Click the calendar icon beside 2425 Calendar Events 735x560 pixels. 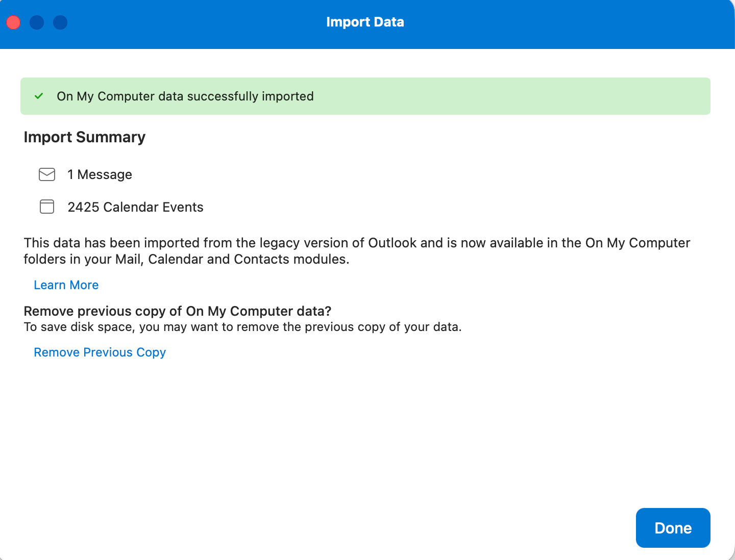47,207
